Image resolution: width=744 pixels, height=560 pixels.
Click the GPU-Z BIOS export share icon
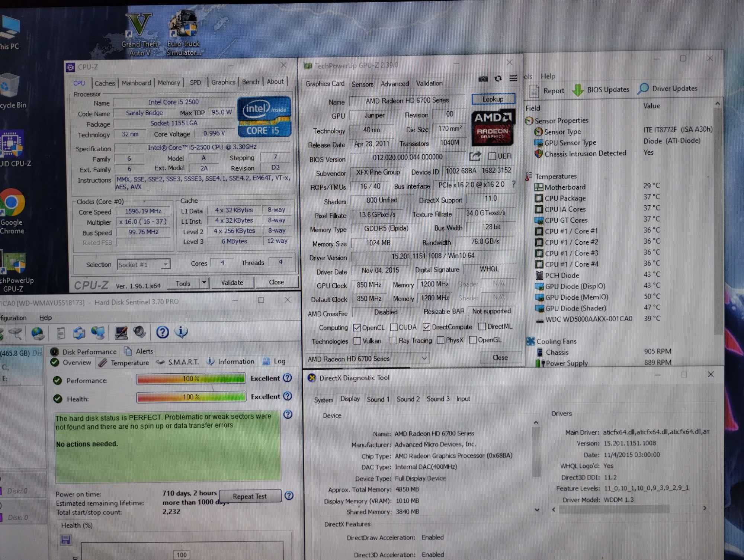pyautogui.click(x=475, y=156)
